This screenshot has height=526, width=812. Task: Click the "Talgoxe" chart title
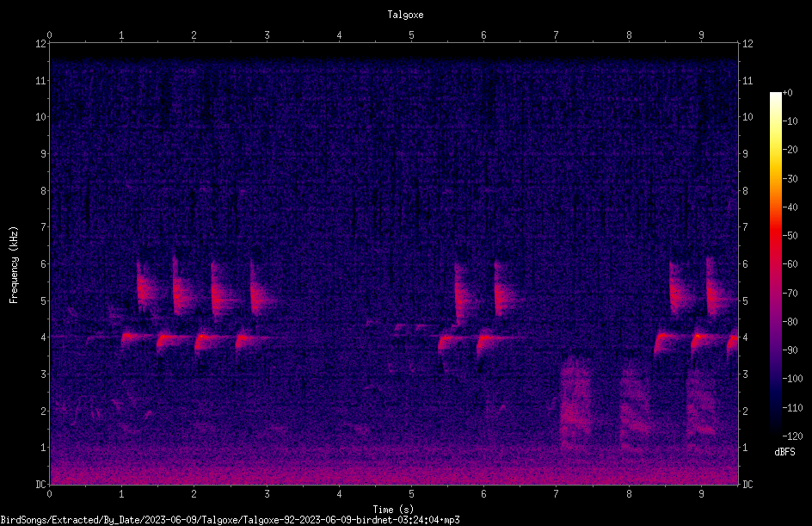(405, 15)
